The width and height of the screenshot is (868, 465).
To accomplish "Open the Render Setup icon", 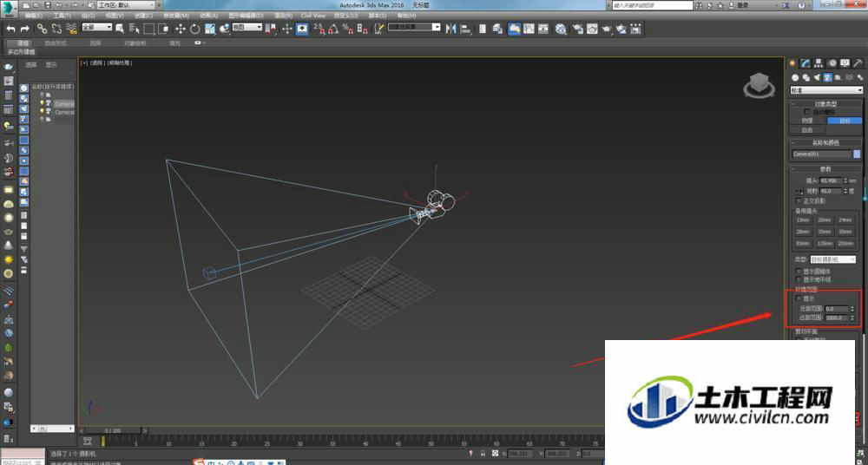I will click(577, 29).
